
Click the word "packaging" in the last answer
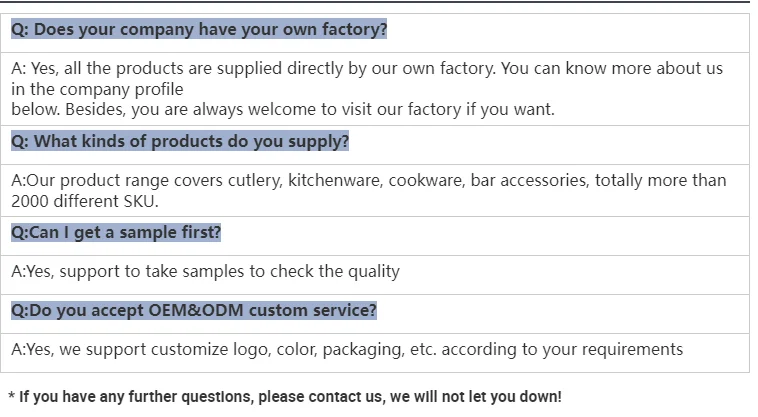click(368, 350)
